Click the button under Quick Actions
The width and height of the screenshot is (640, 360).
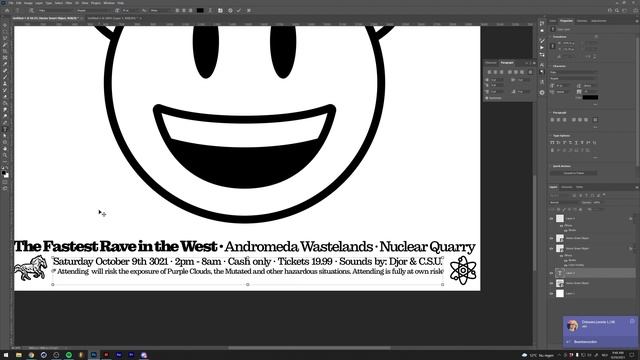pos(573,173)
